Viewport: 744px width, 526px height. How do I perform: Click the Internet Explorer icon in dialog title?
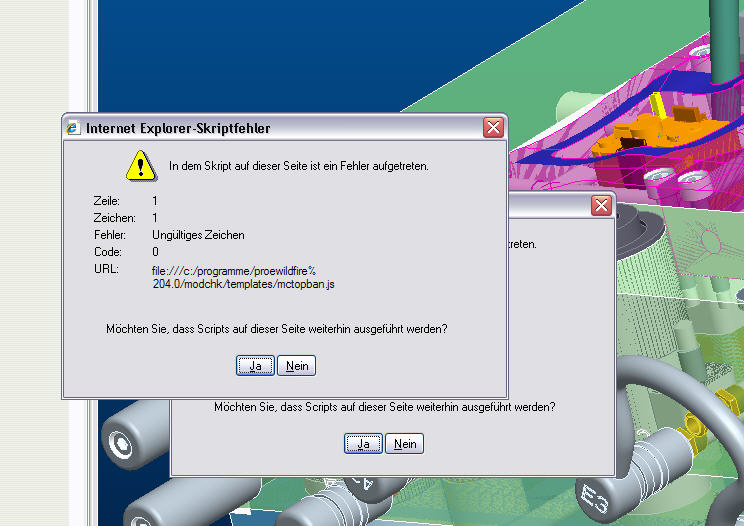(73, 128)
